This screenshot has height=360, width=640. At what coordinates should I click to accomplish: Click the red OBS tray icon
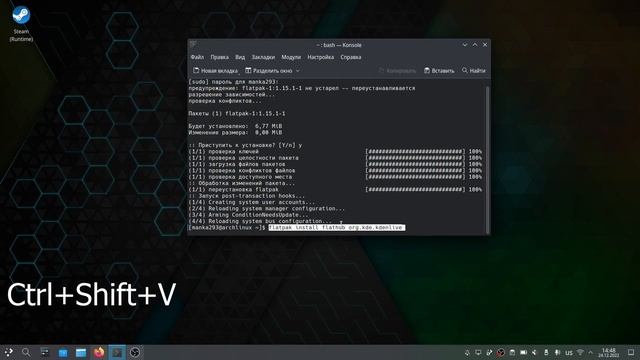[x=501, y=352]
